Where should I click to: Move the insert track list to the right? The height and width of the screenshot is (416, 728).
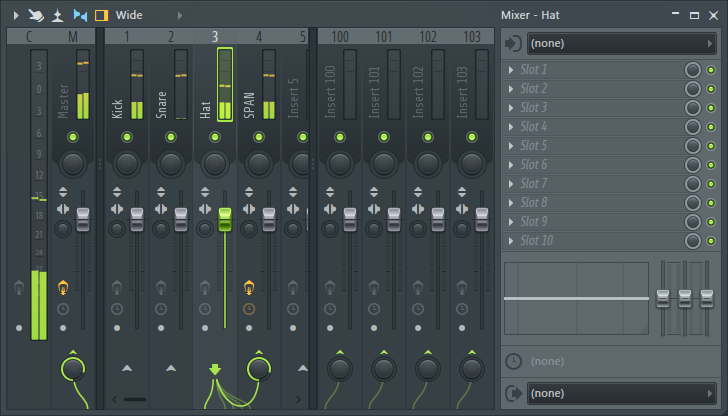pos(298,399)
